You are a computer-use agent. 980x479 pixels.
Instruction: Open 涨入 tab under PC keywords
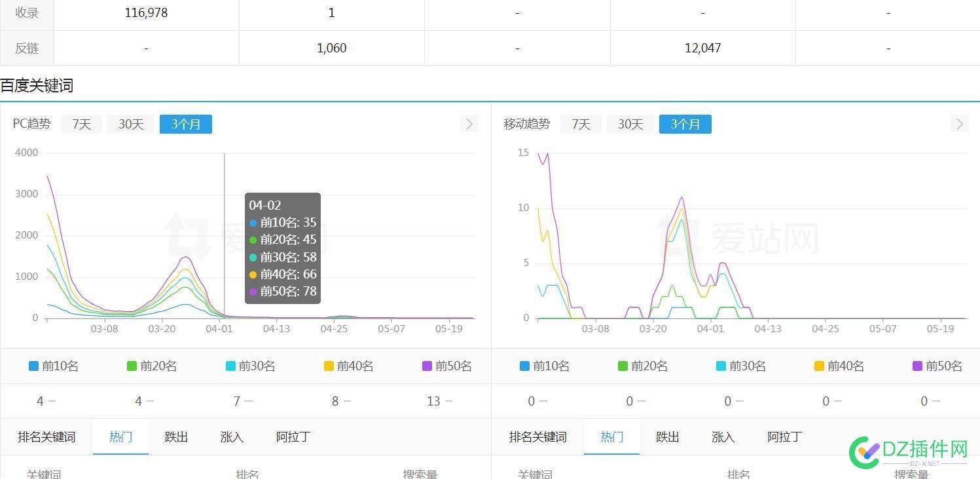click(232, 437)
